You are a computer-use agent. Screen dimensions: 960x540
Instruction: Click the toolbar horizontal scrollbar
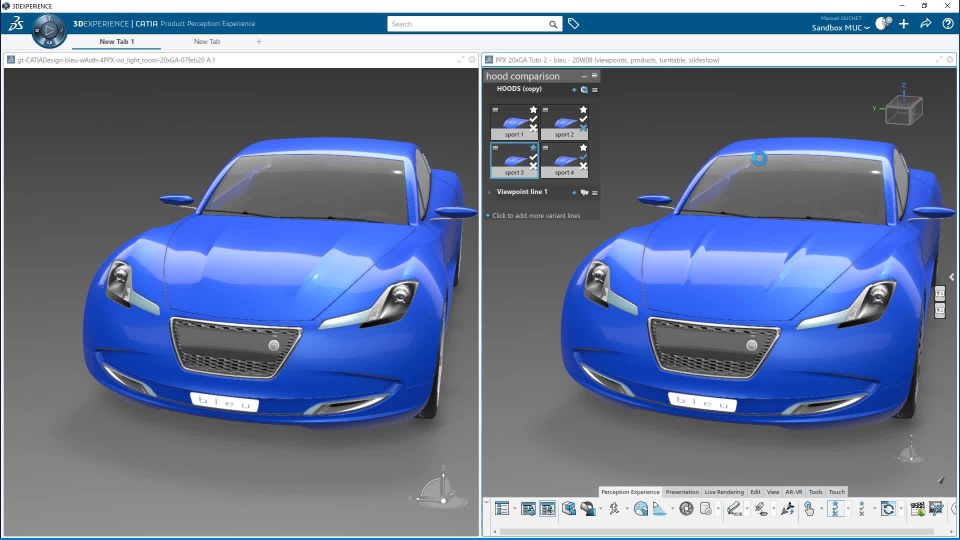coord(716,531)
